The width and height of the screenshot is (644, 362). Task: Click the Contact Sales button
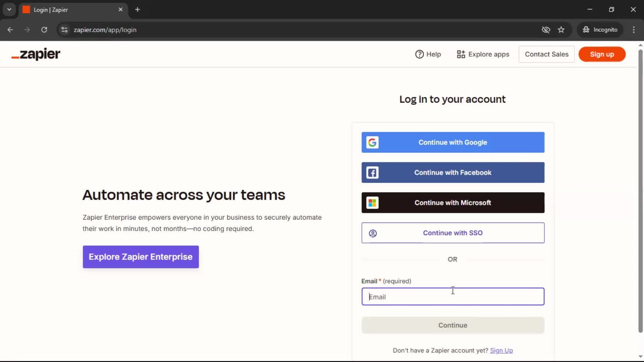(547, 54)
